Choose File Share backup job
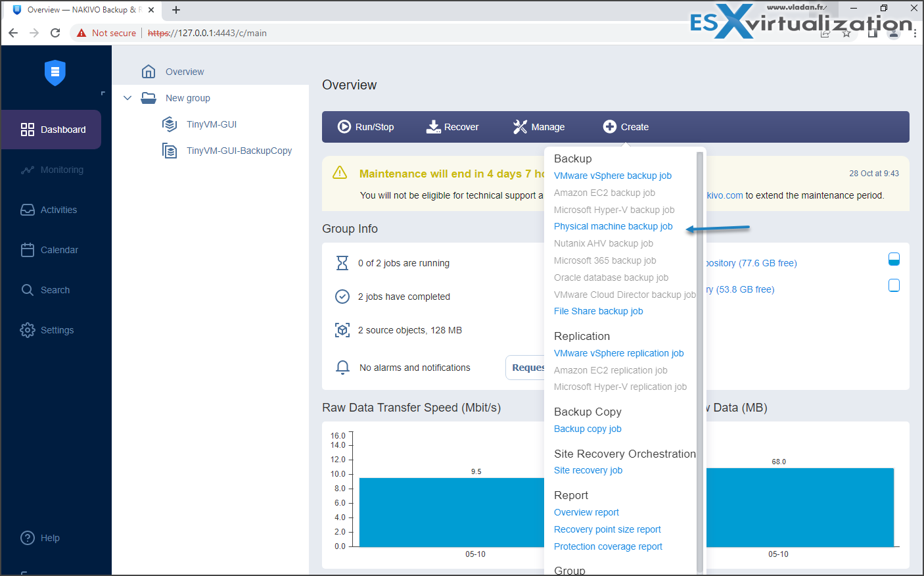This screenshot has width=924, height=576. (x=598, y=311)
